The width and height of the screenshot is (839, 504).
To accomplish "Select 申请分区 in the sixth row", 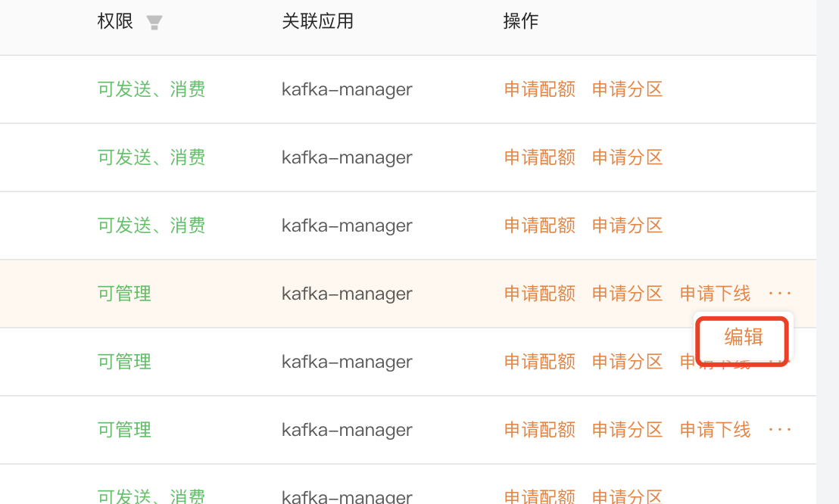I will [628, 430].
